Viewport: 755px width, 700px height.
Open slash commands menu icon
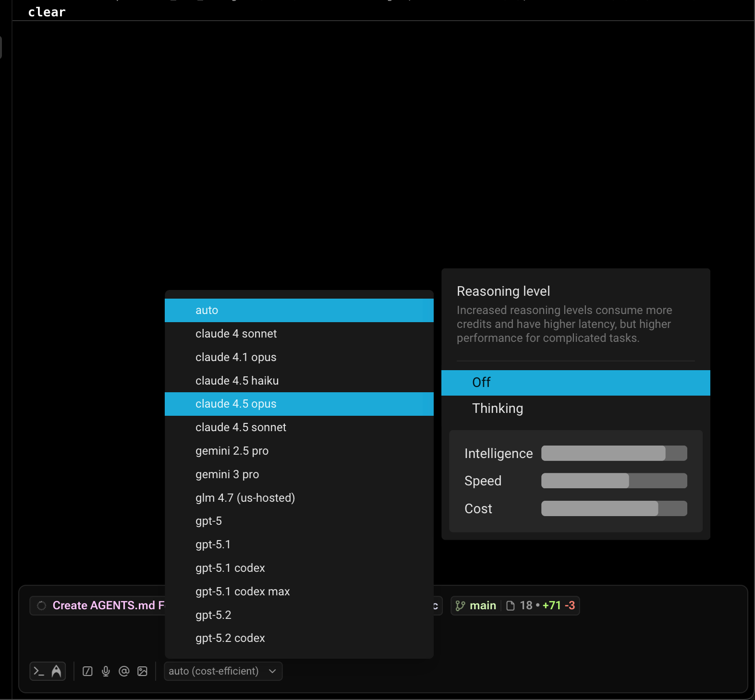point(87,671)
